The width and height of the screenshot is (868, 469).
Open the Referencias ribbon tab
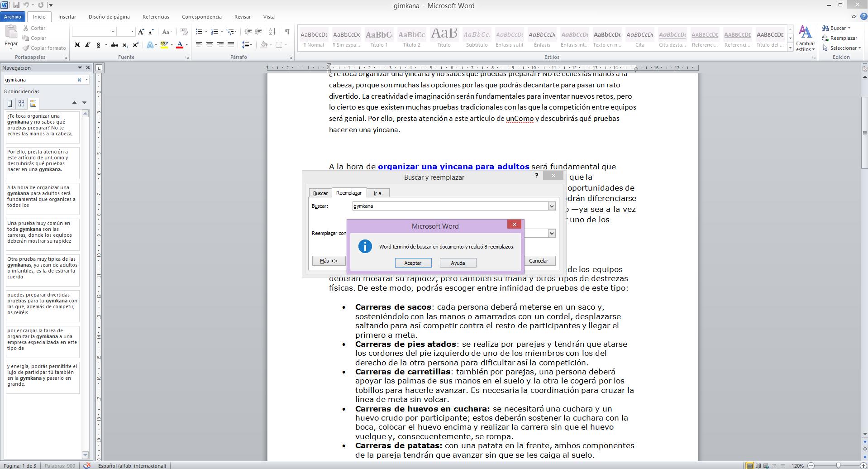(156, 17)
